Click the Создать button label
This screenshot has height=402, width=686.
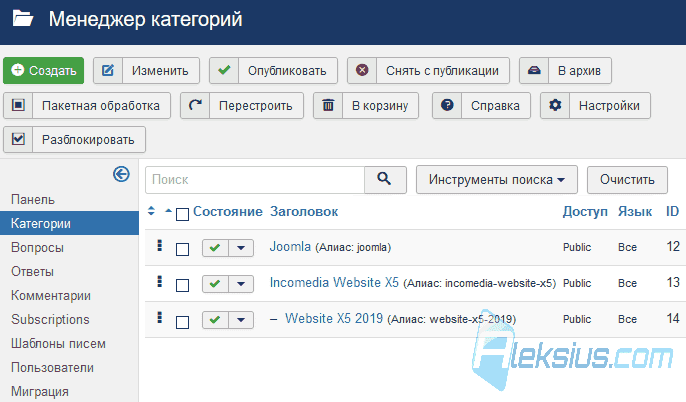tap(53, 71)
